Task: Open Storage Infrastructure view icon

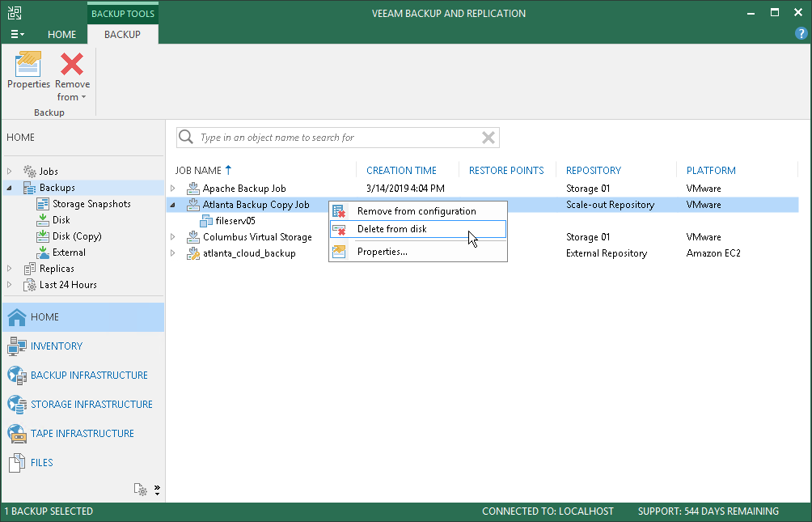Action: coord(17,405)
